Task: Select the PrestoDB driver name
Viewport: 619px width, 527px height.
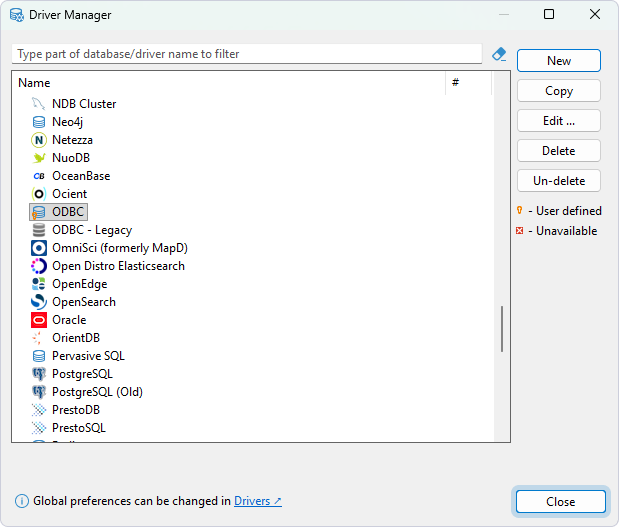Action: point(76,410)
